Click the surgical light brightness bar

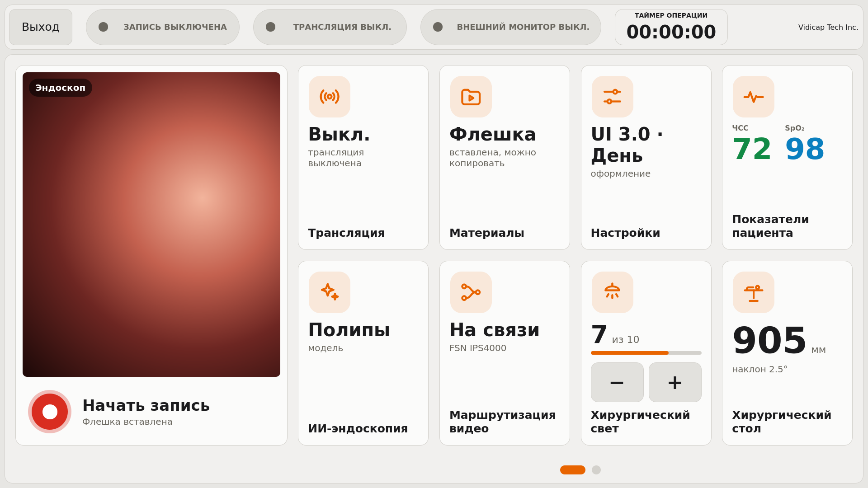point(646,353)
